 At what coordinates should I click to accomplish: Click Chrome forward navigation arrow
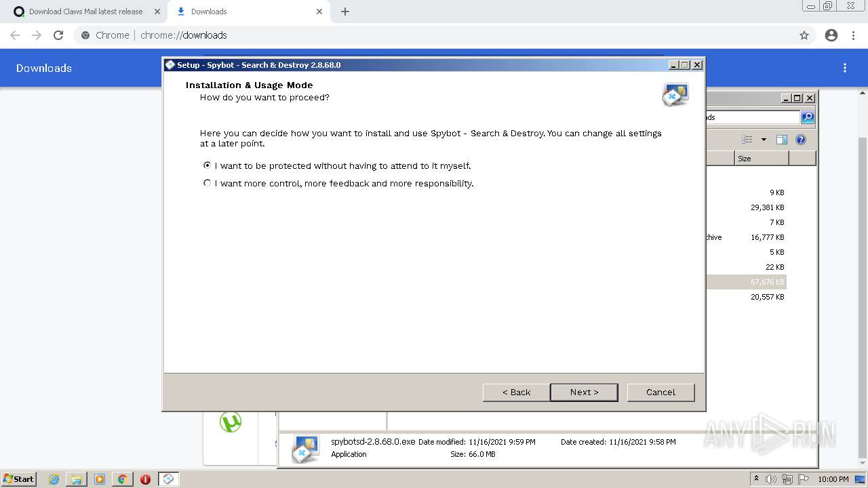[x=37, y=35]
